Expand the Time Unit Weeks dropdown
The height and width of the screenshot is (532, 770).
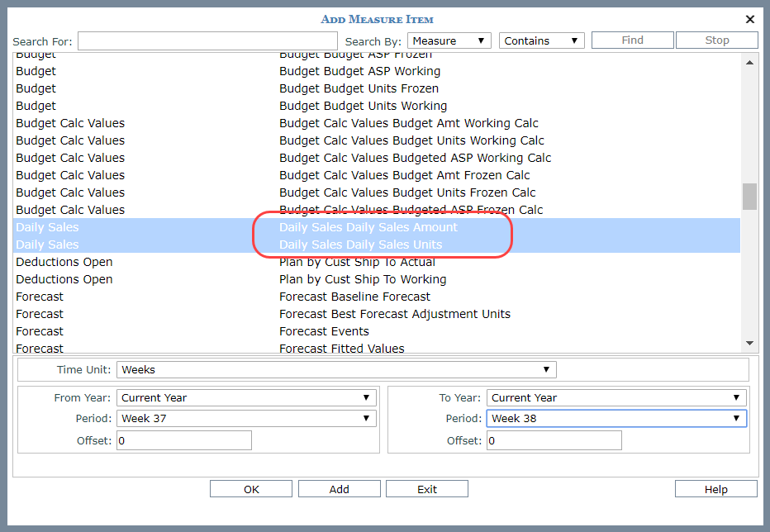click(336, 369)
